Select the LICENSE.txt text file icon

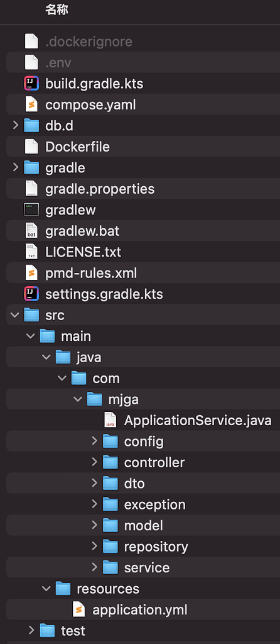(x=31, y=252)
